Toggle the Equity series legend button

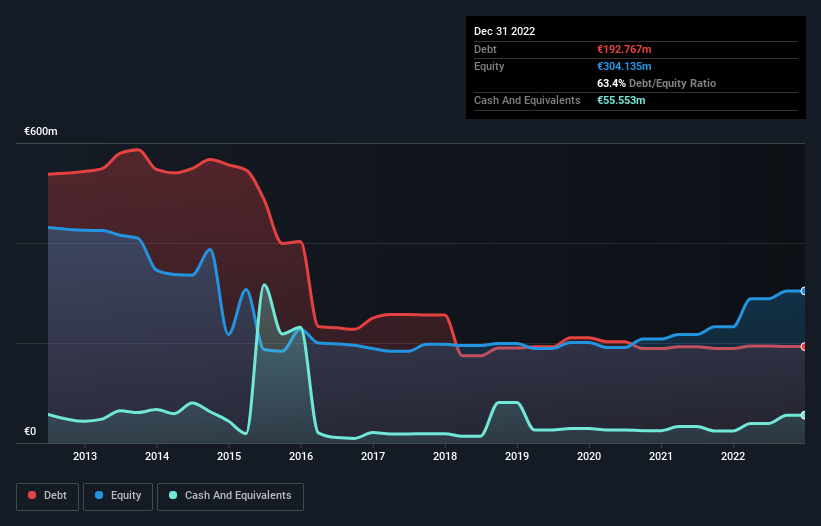pos(118,496)
